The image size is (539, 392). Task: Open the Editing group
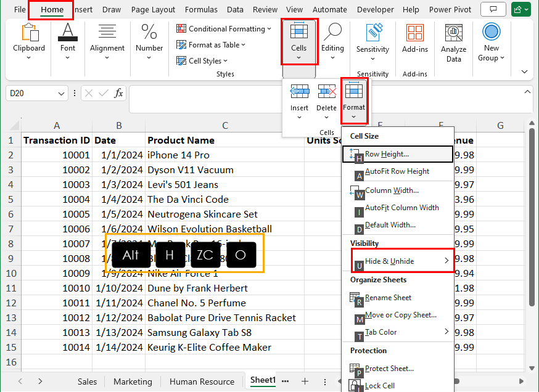click(332, 41)
